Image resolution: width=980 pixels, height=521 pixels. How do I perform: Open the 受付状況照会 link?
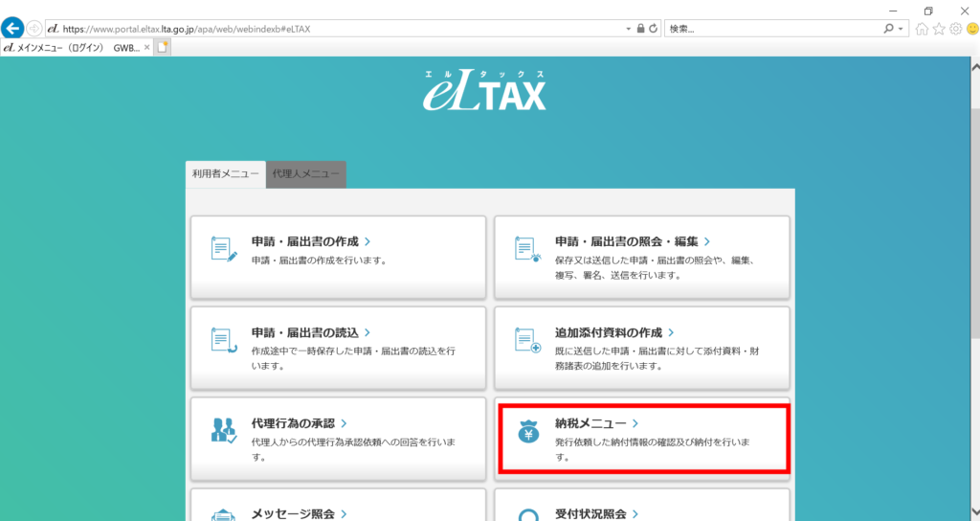click(590, 514)
